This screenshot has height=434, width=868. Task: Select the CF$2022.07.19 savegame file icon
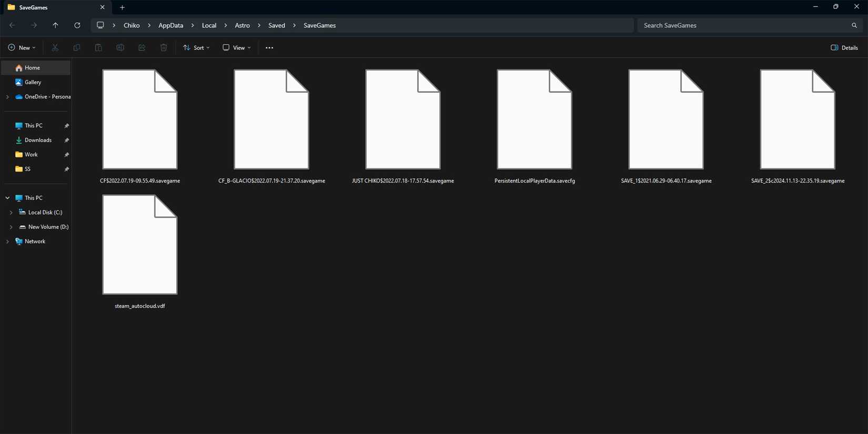pyautogui.click(x=140, y=119)
